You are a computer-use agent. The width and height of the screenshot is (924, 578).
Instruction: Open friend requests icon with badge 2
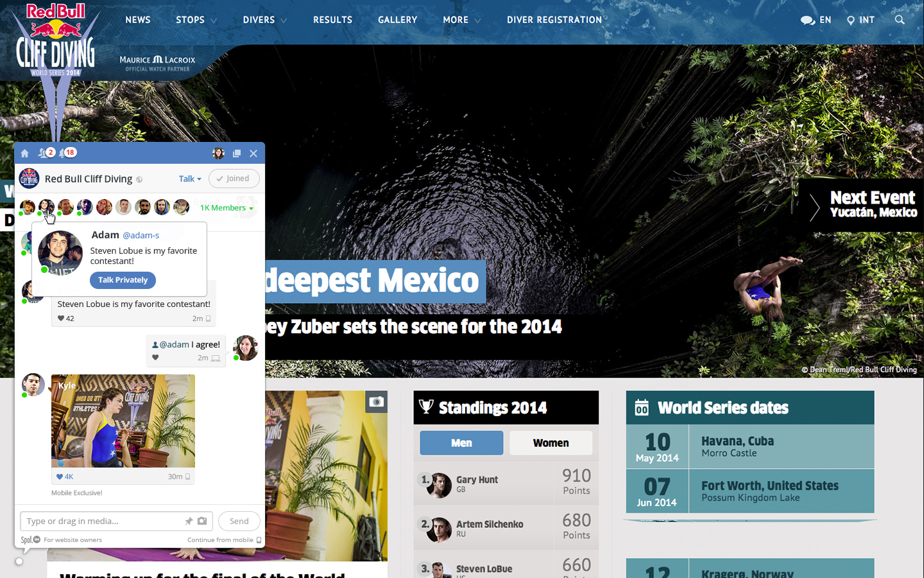click(x=46, y=153)
